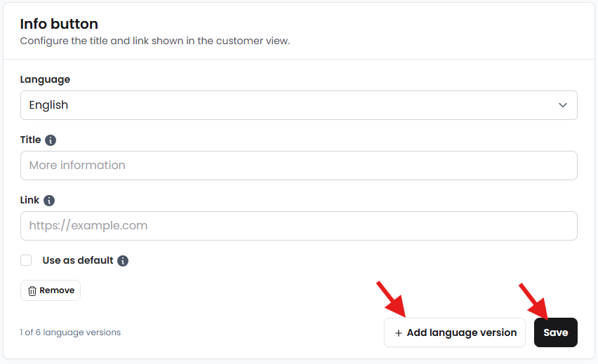Open the English language combo box
The height and width of the screenshot is (364, 598).
click(298, 105)
